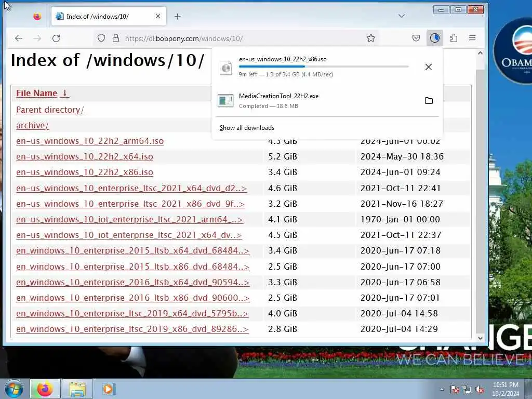The height and width of the screenshot is (399, 532).
Task: Open the tracking protection shield icon
Action: coord(101,38)
